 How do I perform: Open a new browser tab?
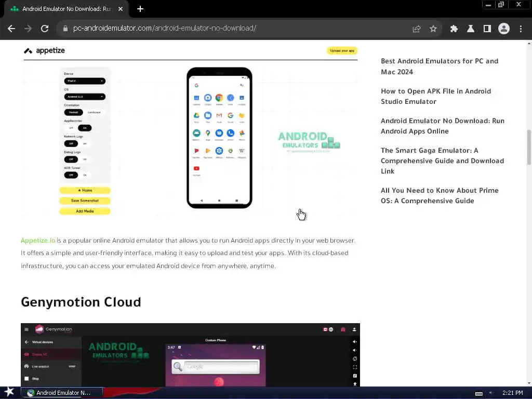(x=140, y=9)
